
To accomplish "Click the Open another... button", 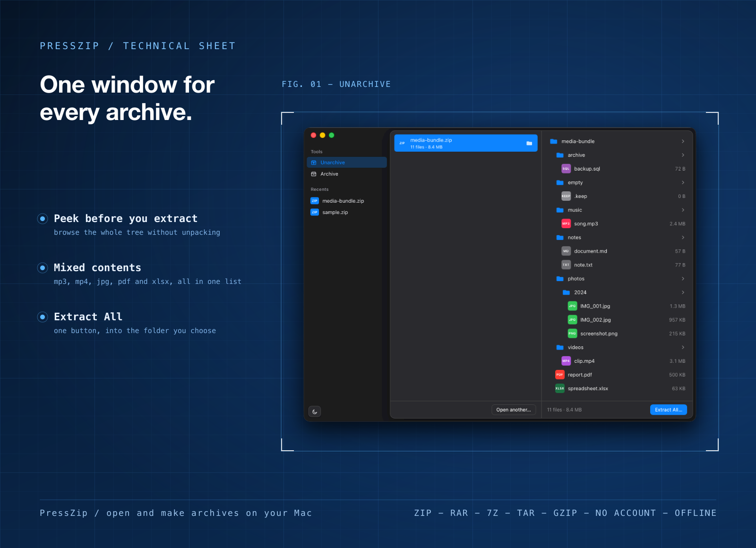I will [514, 410].
